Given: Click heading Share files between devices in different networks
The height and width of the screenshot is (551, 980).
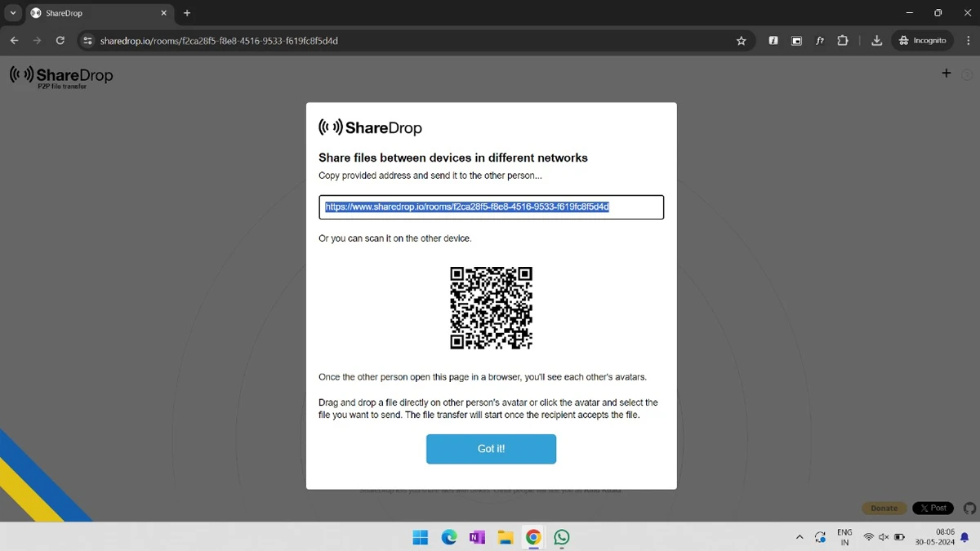Looking at the screenshot, I should 453,158.
